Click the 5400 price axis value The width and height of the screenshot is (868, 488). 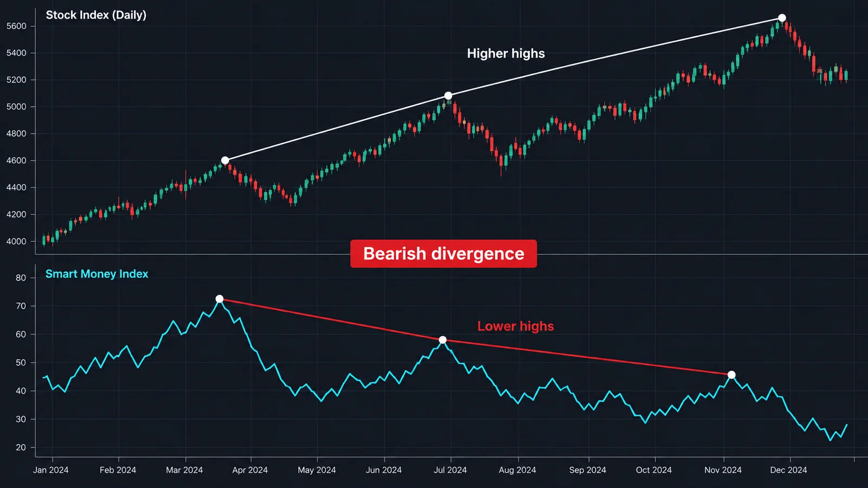point(16,53)
